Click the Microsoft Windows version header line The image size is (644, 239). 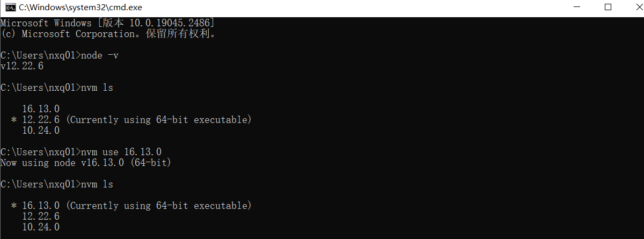click(x=107, y=23)
